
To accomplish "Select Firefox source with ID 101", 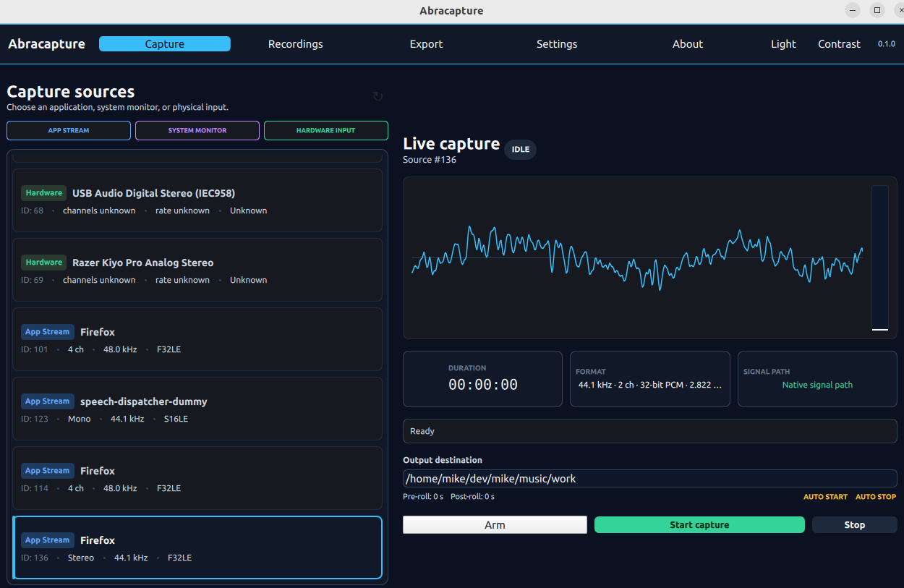I will [197, 339].
